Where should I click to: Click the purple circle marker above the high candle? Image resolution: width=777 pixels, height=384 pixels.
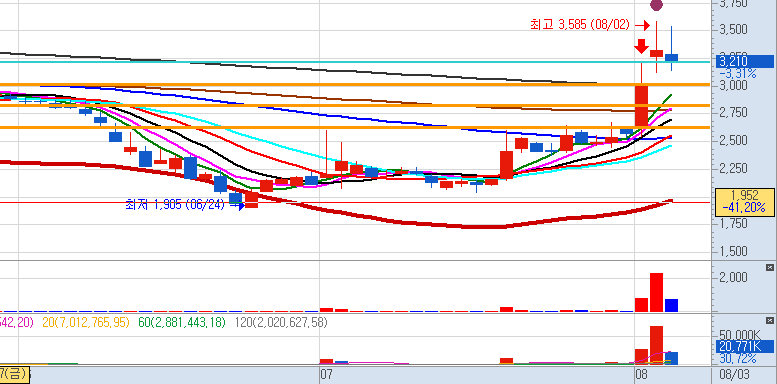coord(657,5)
